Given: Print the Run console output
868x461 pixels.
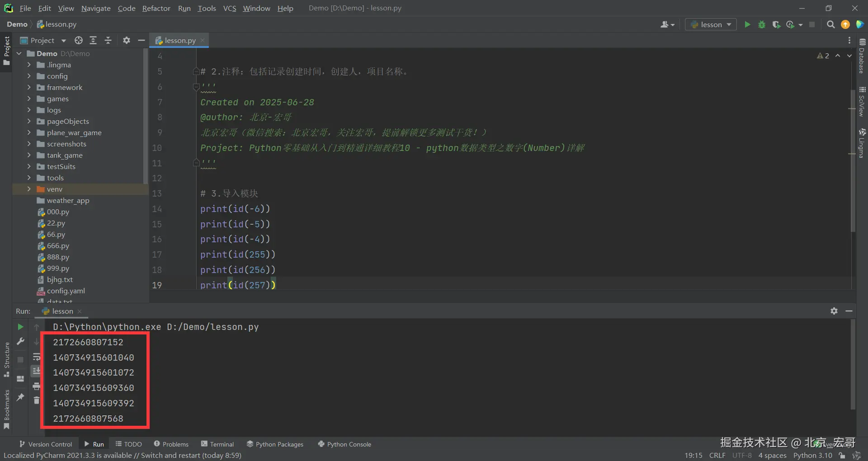Looking at the screenshot, I should (x=37, y=386).
